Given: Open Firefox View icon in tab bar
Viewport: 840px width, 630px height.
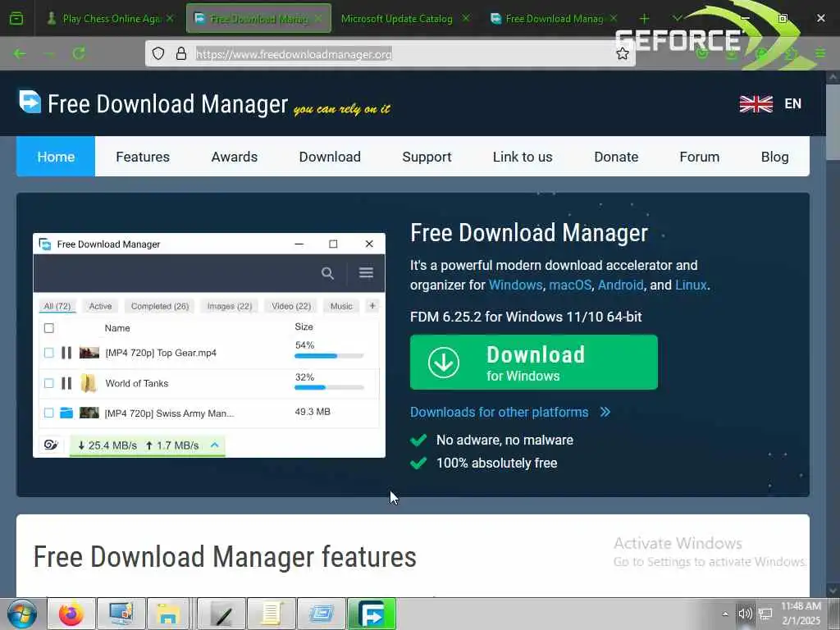Looking at the screenshot, I should pos(16,18).
